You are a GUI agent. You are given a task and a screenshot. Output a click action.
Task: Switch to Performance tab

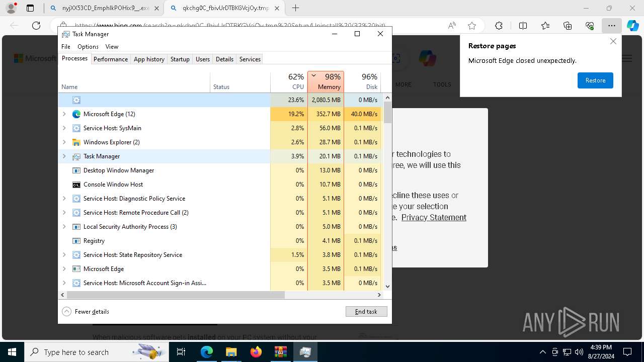coord(111,59)
